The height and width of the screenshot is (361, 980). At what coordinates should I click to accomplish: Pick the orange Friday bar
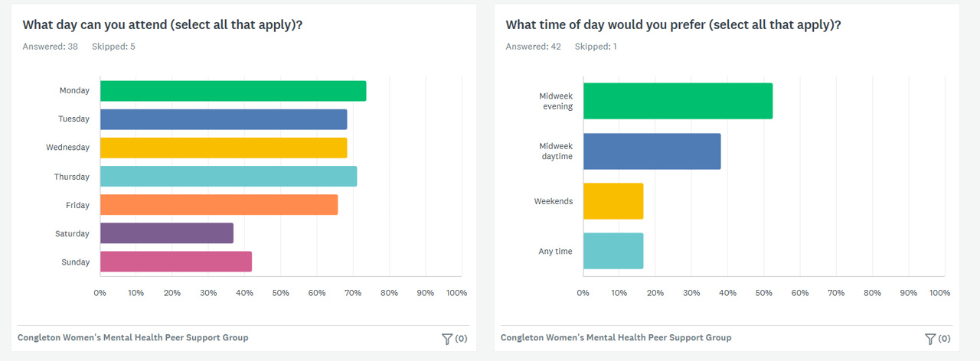(x=219, y=205)
